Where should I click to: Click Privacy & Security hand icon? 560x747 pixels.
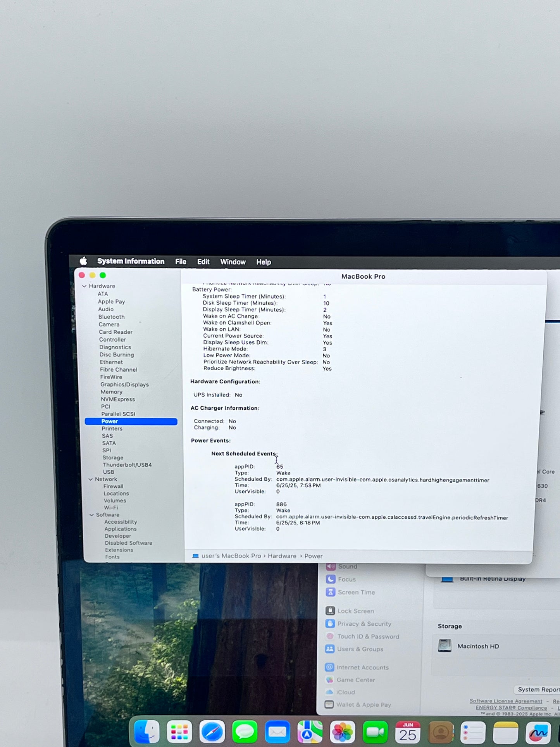pyautogui.click(x=330, y=623)
